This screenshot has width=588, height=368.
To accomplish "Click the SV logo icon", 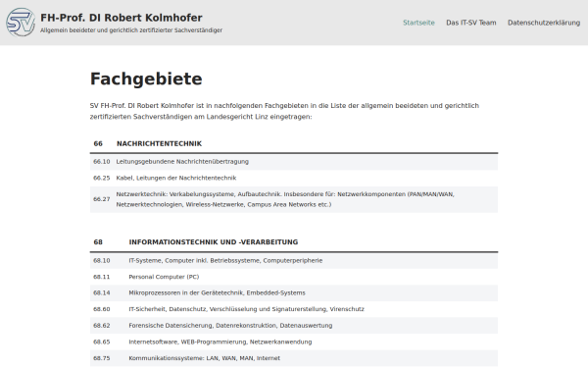I will pyautogui.click(x=21, y=23).
